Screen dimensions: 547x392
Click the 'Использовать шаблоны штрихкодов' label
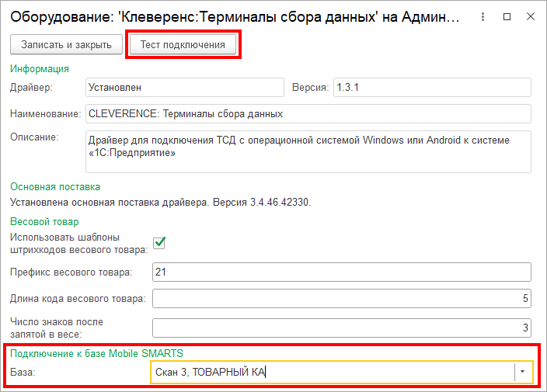[78, 244]
